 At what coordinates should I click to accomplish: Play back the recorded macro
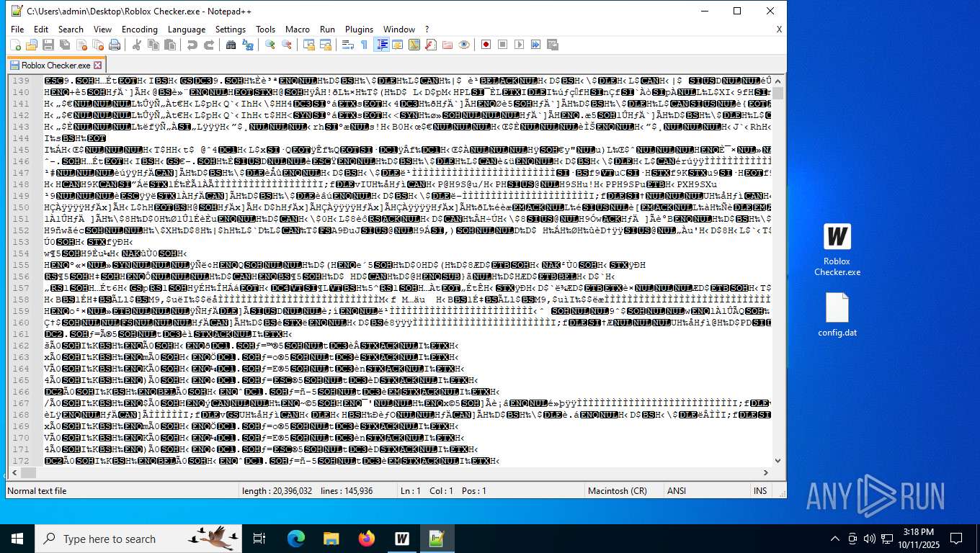[x=520, y=45]
